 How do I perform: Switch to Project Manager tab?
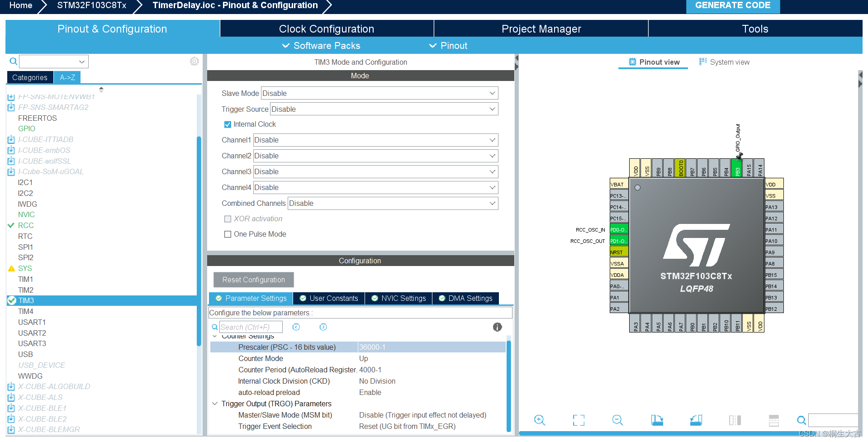(541, 29)
